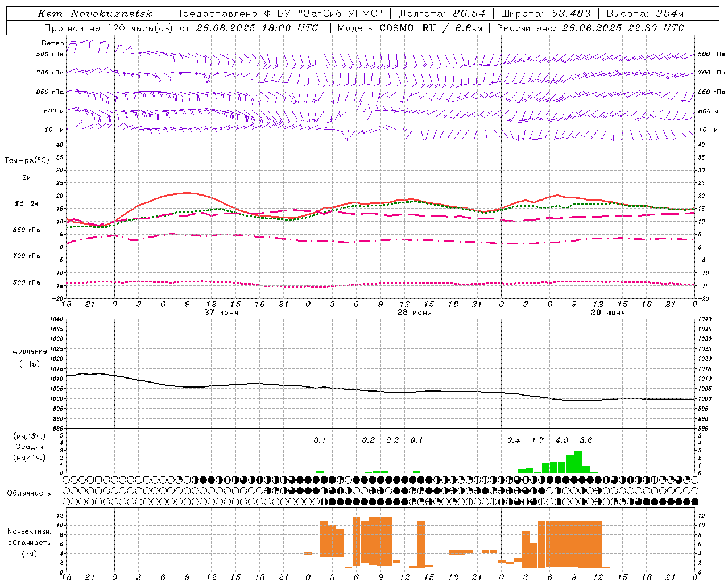This screenshot has height=582, width=728.
Task: Click the Давление panel label
Action: point(30,351)
